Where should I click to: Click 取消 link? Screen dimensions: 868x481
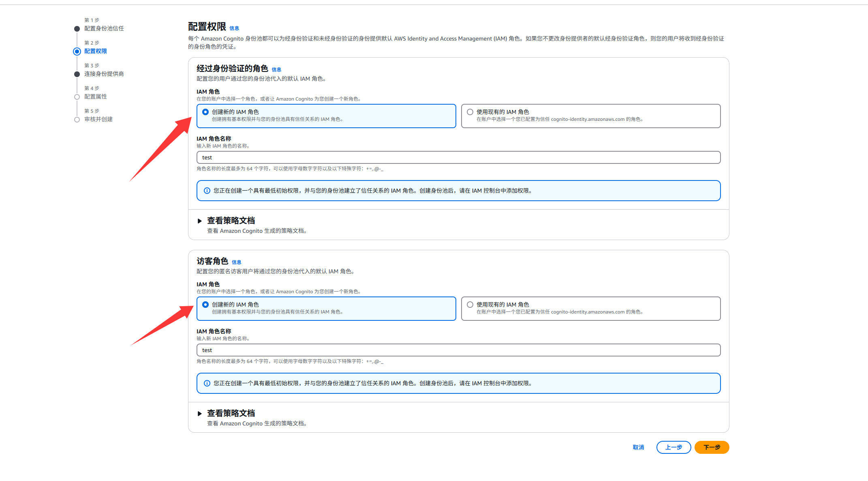(638, 447)
